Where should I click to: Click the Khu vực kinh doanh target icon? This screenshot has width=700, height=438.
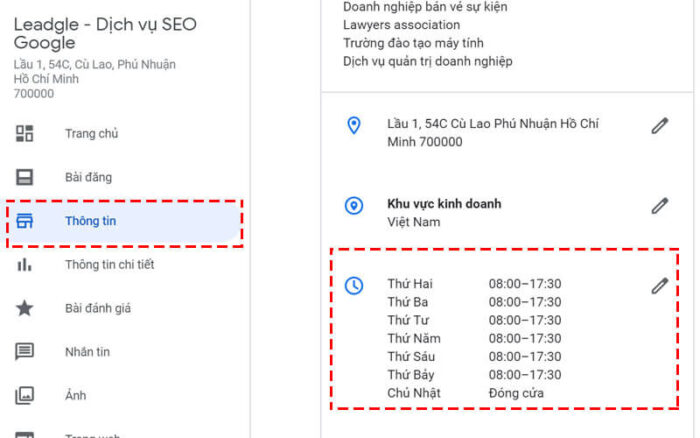[x=354, y=206]
